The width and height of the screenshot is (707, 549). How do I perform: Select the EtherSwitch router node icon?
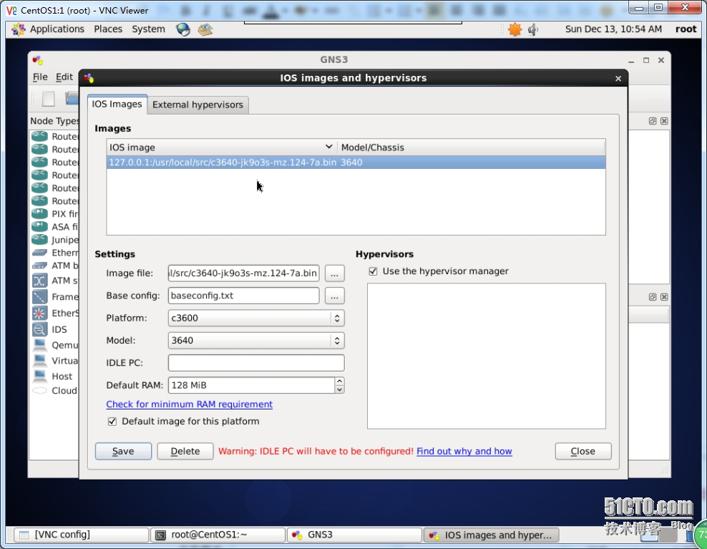(x=40, y=313)
